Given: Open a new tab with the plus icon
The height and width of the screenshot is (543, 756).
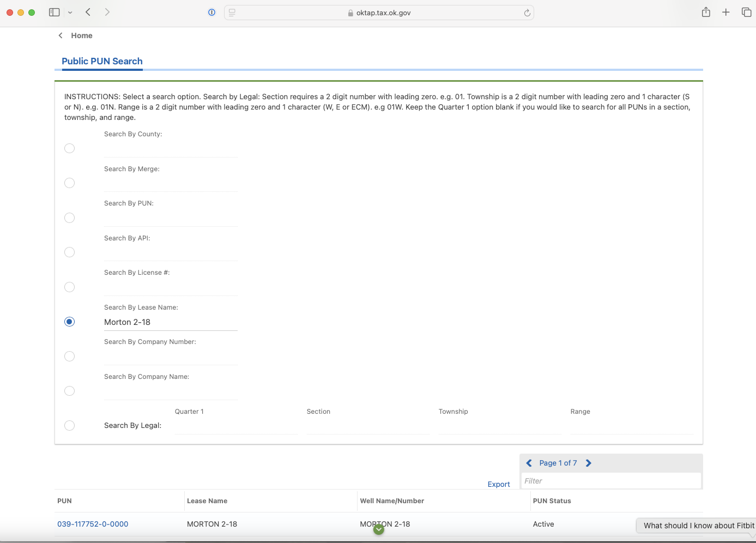Looking at the screenshot, I should point(726,12).
